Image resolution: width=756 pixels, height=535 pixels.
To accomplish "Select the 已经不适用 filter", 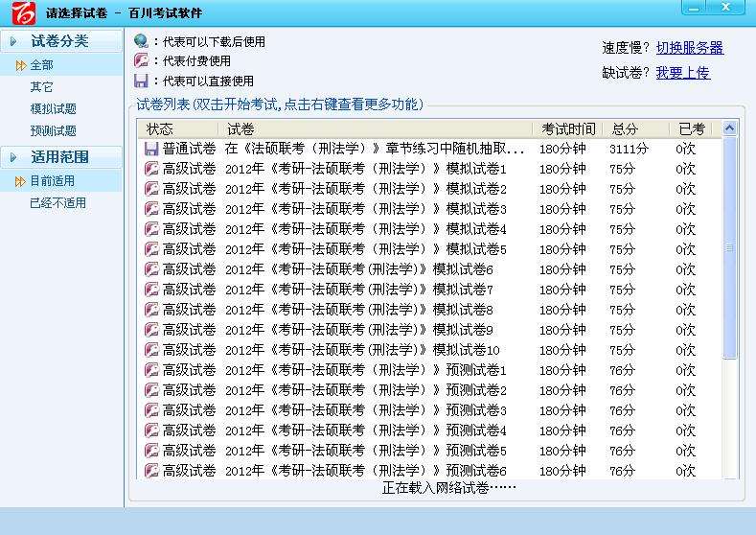I will (x=57, y=202).
